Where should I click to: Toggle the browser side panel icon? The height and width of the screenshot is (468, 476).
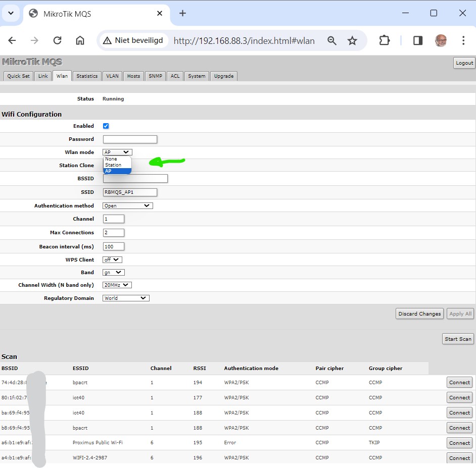417,41
